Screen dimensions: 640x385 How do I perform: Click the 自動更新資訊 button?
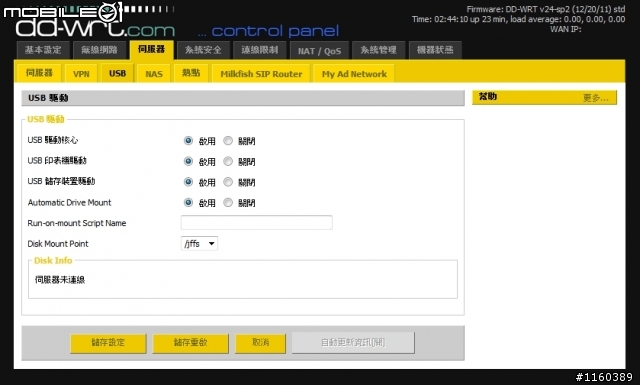[353, 342]
